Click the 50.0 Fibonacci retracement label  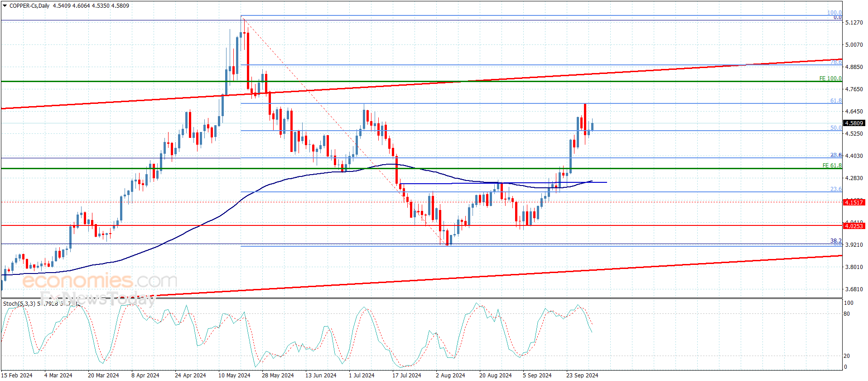coord(835,128)
